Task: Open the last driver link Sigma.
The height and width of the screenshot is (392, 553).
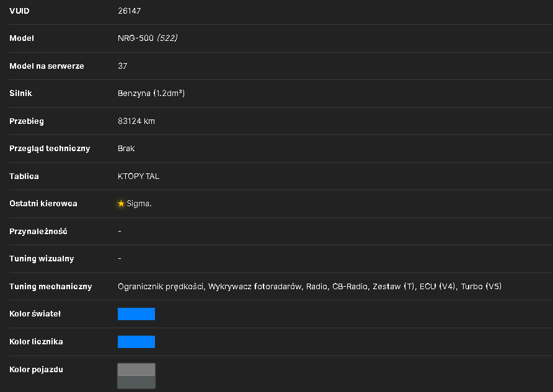Action: pos(139,204)
